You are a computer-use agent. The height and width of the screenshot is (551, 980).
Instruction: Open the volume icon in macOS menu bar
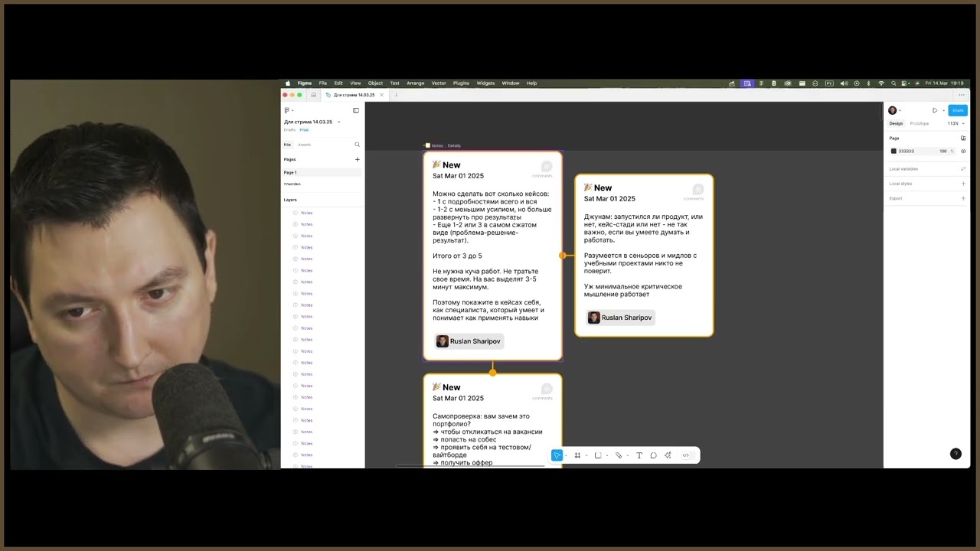pos(844,83)
